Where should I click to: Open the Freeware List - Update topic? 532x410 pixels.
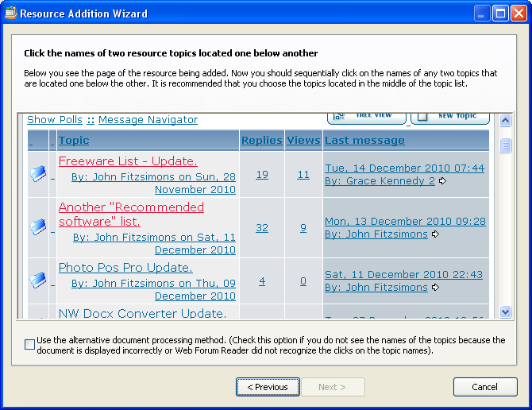(x=128, y=161)
